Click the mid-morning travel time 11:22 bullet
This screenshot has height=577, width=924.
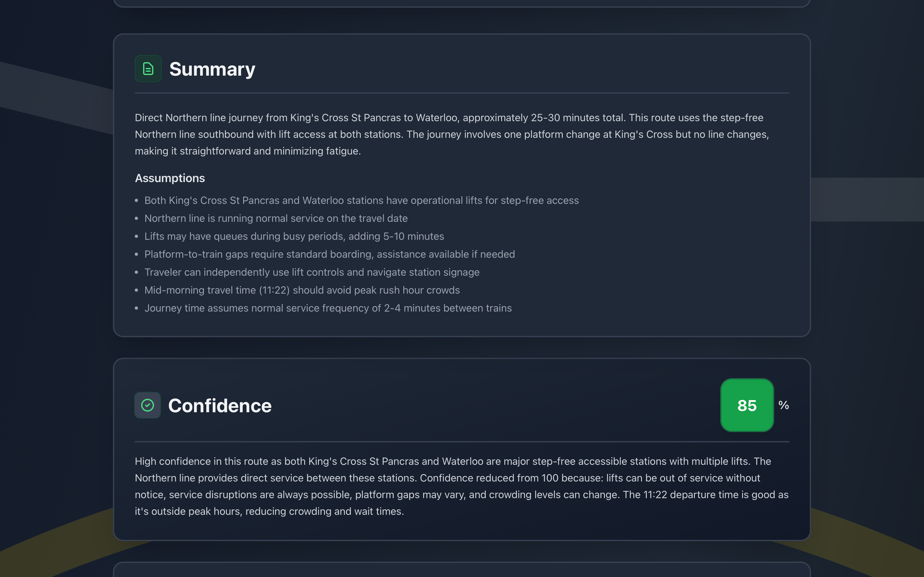pyautogui.click(x=302, y=290)
